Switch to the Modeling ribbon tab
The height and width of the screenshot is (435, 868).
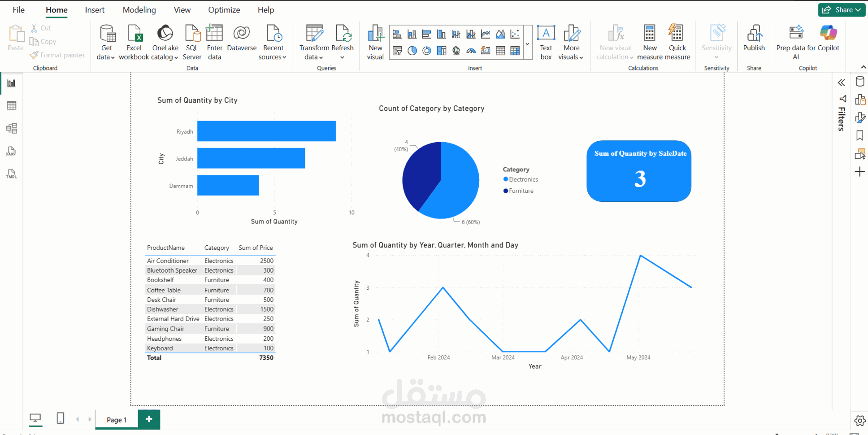[139, 10]
